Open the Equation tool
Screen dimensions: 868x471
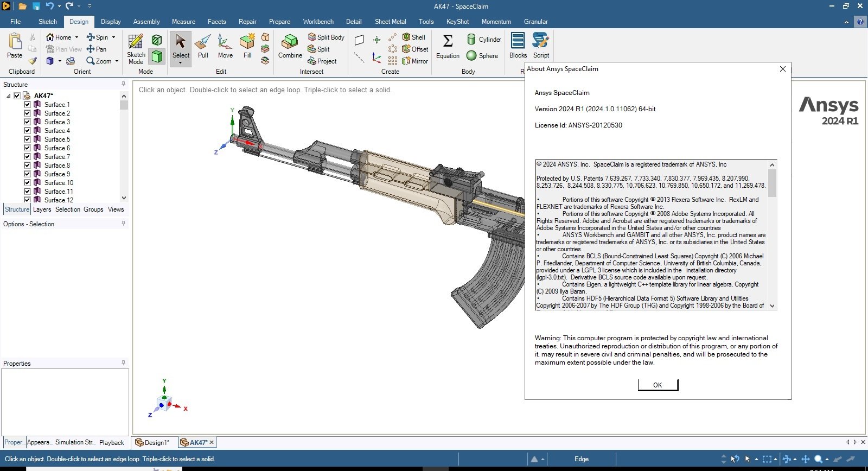448,47
